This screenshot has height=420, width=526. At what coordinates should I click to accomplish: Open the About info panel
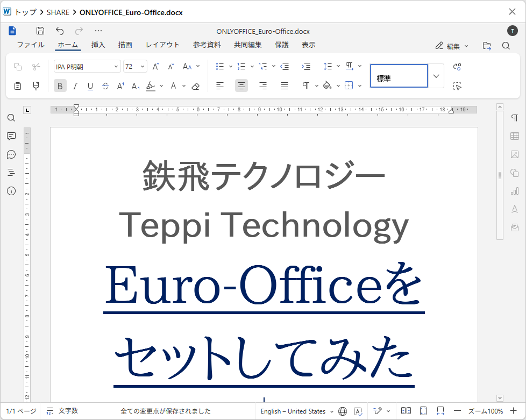(11, 191)
